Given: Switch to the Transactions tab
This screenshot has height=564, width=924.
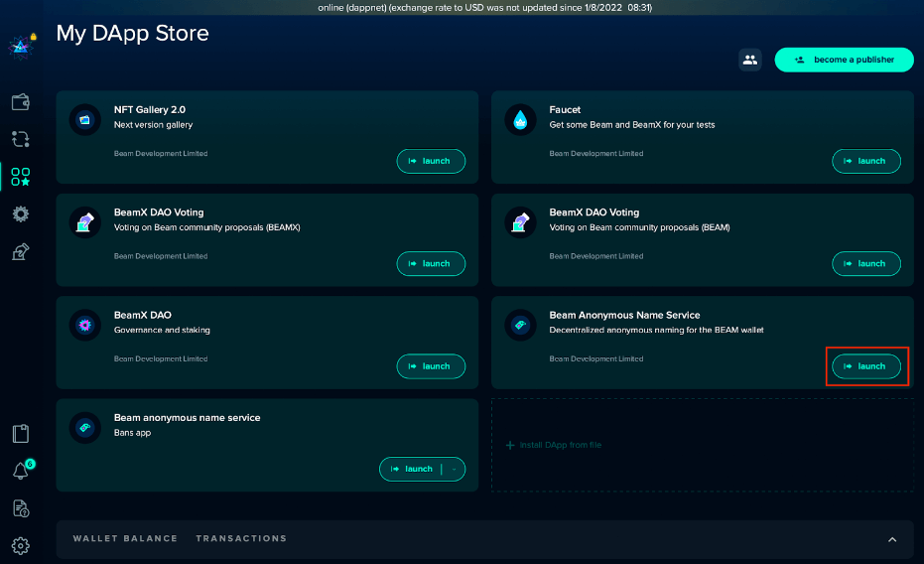Looking at the screenshot, I should (241, 538).
